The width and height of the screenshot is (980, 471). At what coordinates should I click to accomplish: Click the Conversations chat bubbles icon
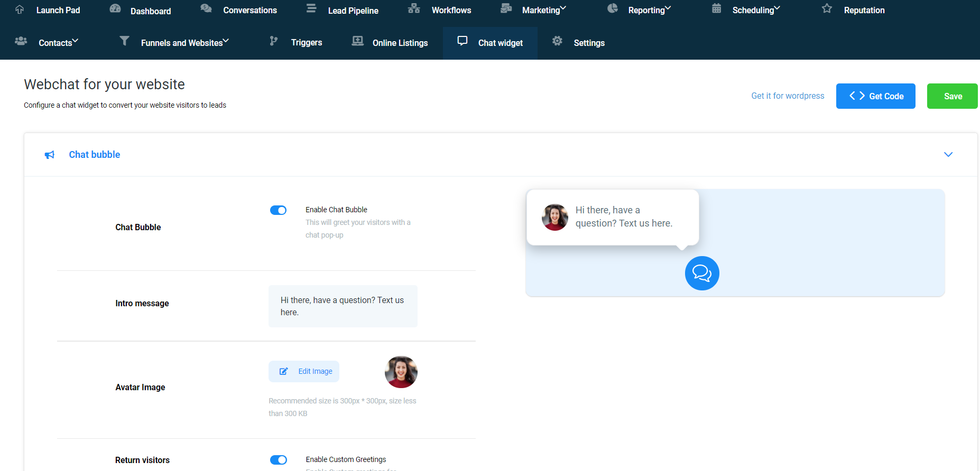206,8
